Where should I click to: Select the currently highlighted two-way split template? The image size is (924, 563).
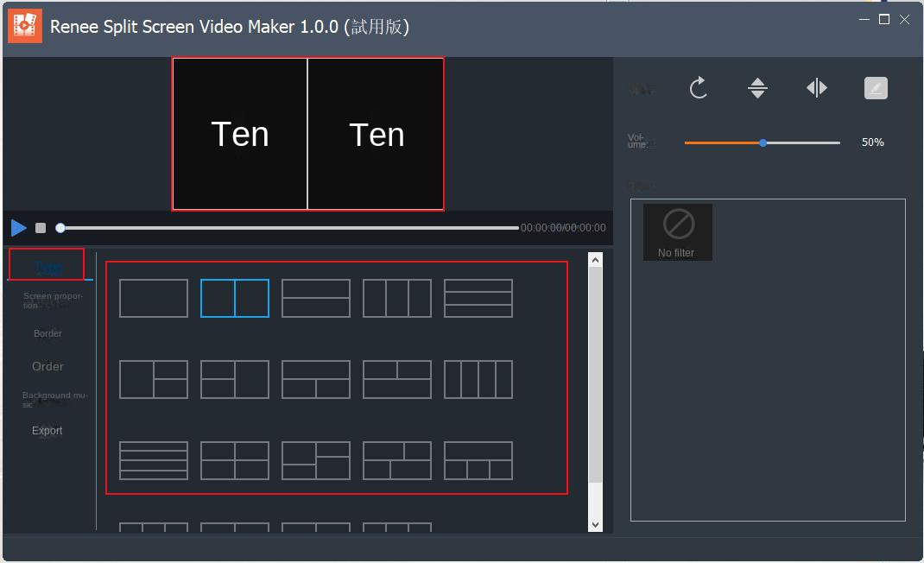[x=234, y=297]
